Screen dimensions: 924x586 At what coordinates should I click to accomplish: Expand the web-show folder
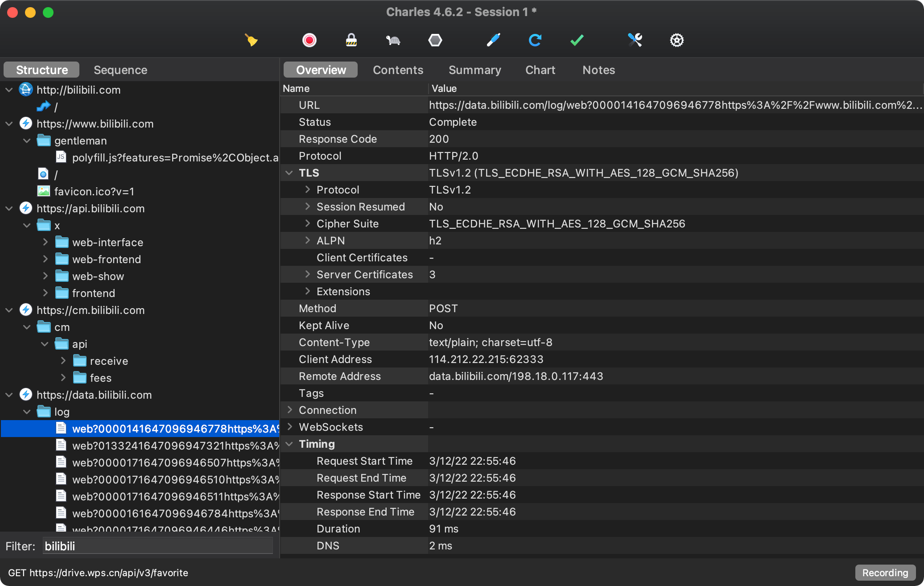45,276
